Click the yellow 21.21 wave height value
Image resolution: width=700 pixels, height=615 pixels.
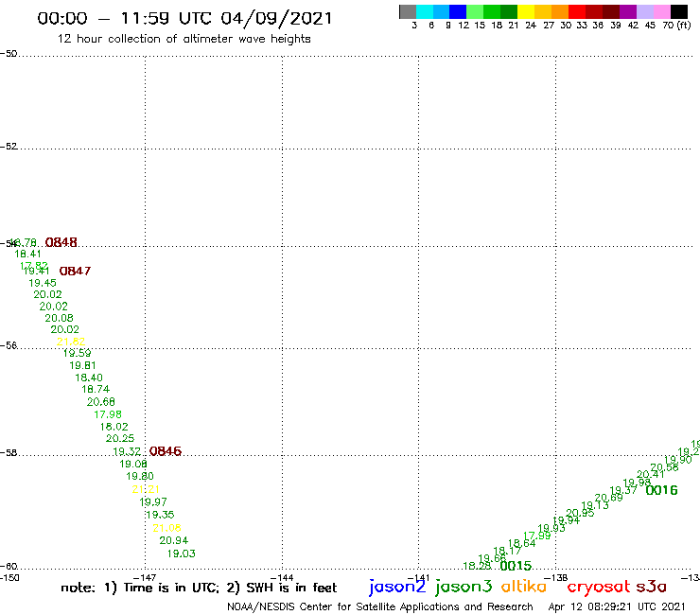click(146, 489)
